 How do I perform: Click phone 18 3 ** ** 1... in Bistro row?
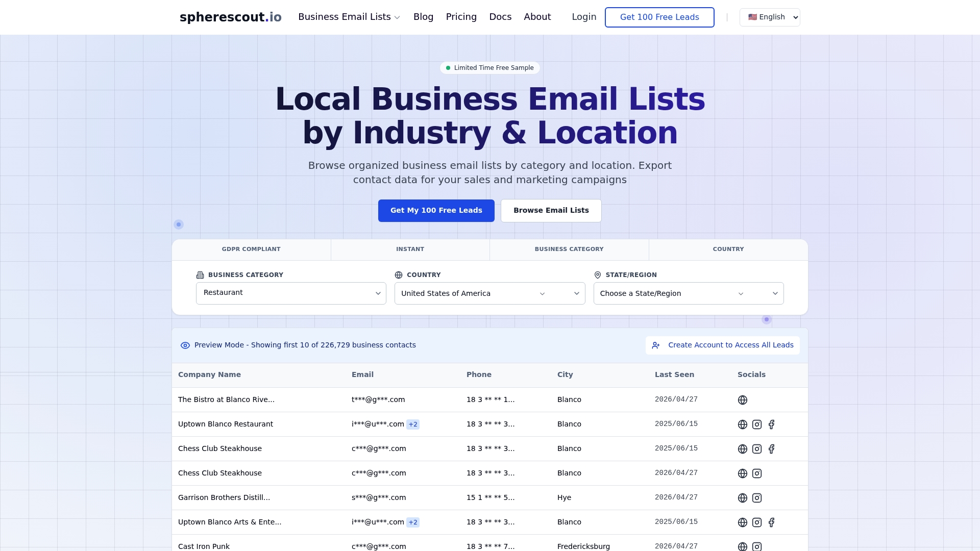pos(491,400)
